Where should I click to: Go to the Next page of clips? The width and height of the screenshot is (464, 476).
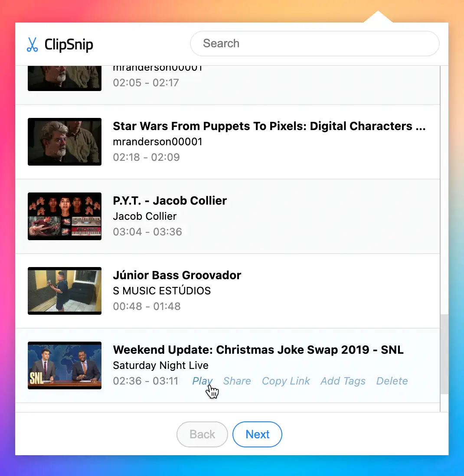tap(257, 434)
